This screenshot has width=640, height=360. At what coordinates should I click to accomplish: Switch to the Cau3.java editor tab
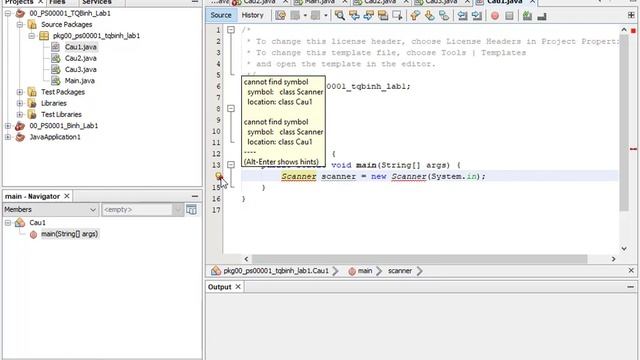pyautogui.click(x=441, y=2)
